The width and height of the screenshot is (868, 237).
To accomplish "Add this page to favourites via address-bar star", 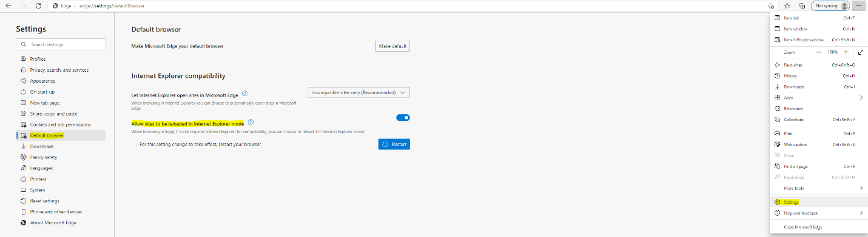I will pyautogui.click(x=771, y=5).
